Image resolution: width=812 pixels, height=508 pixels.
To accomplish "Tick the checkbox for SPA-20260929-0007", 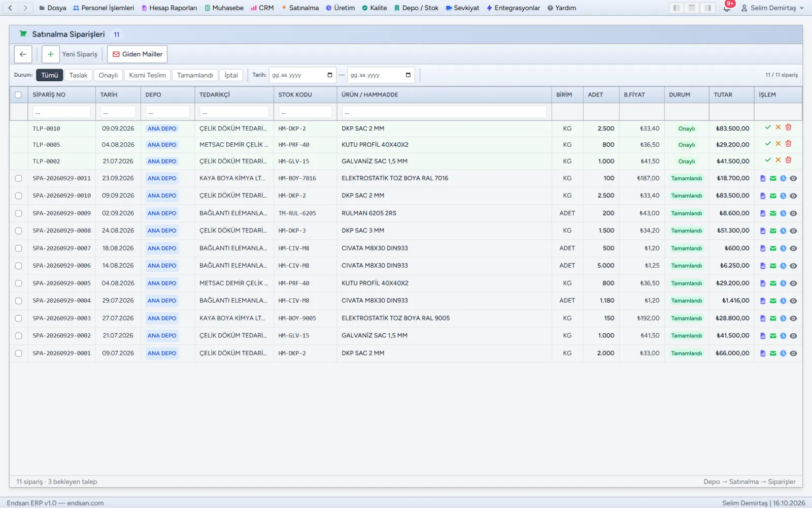I will click(x=19, y=248).
